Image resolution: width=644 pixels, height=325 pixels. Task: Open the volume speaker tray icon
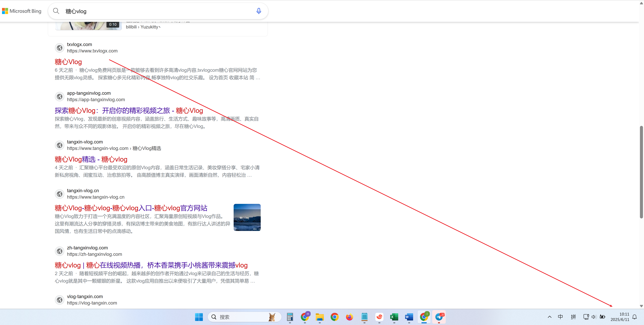click(594, 317)
